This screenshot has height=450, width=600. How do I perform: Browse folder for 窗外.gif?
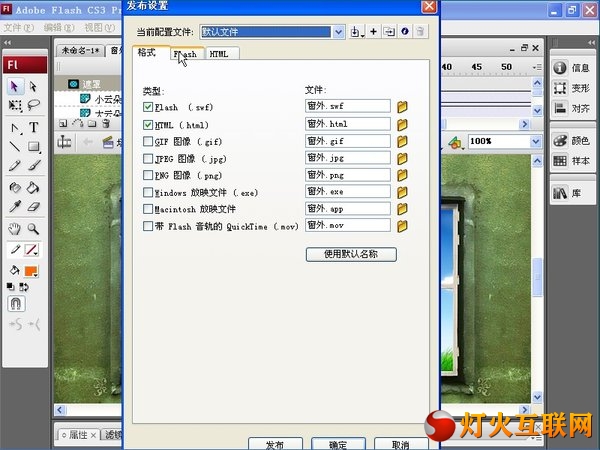click(402, 141)
